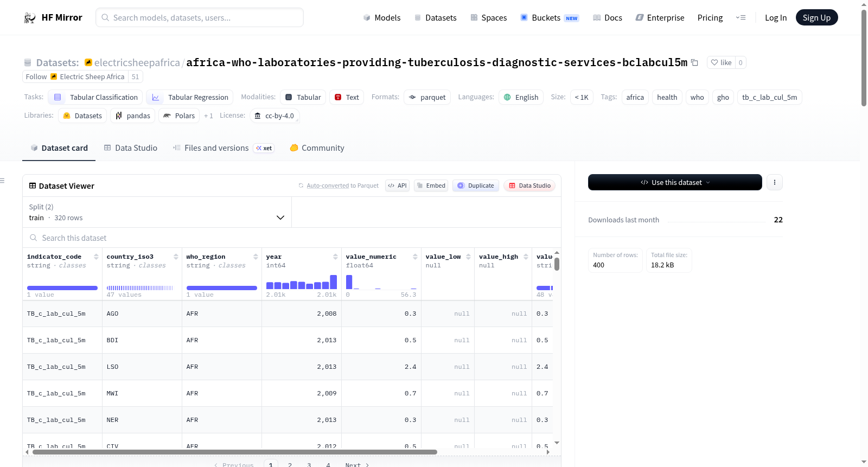Click the Embed button
Viewport: 868px width, 467px height.
coord(431,185)
